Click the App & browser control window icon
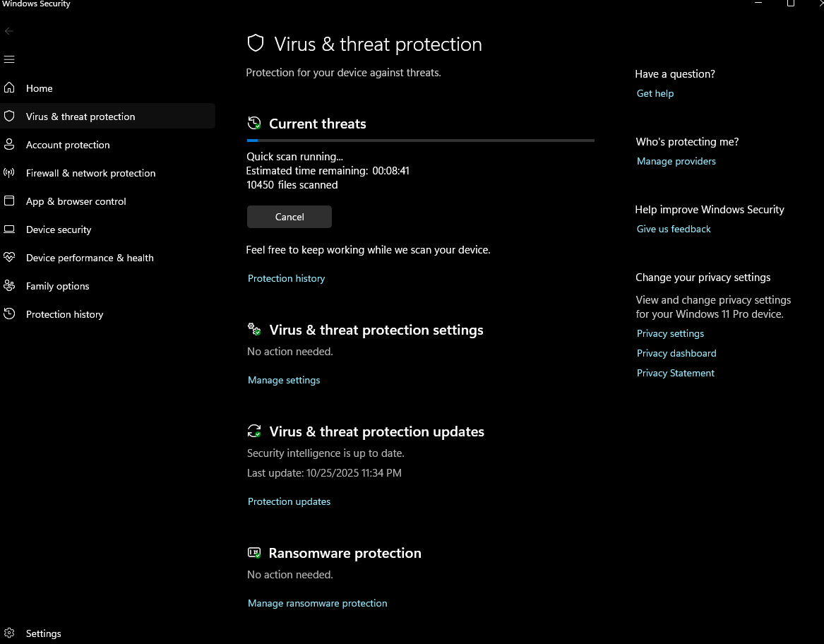 tap(9, 201)
